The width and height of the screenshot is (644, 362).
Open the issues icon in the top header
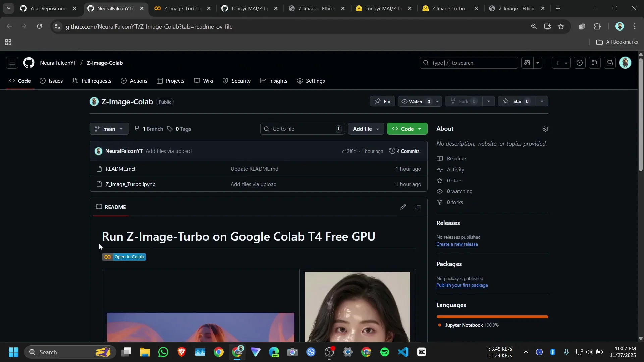(x=580, y=63)
